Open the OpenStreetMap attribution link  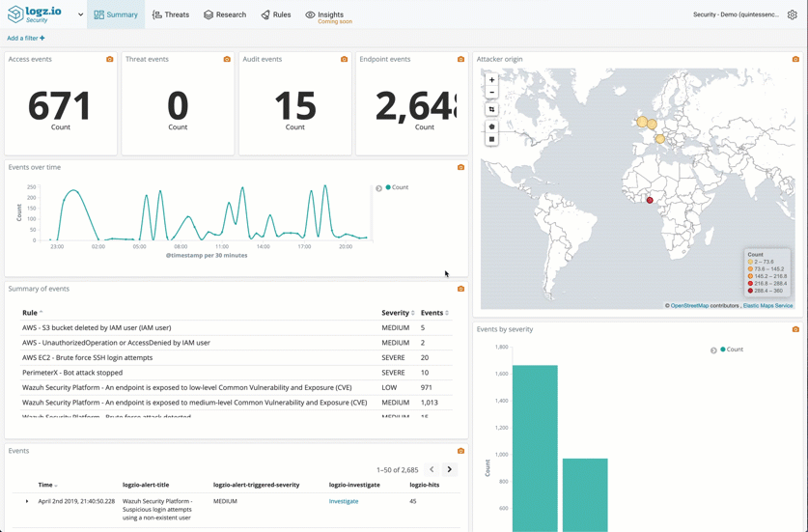(689, 306)
